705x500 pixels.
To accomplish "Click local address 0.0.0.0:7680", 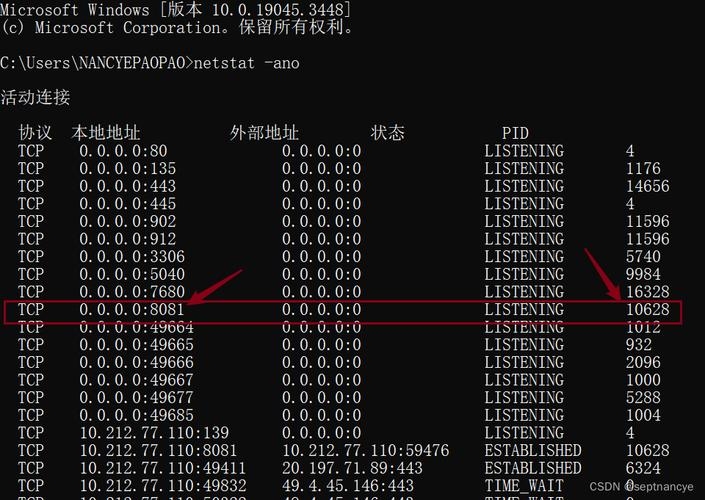I will (x=132, y=292).
